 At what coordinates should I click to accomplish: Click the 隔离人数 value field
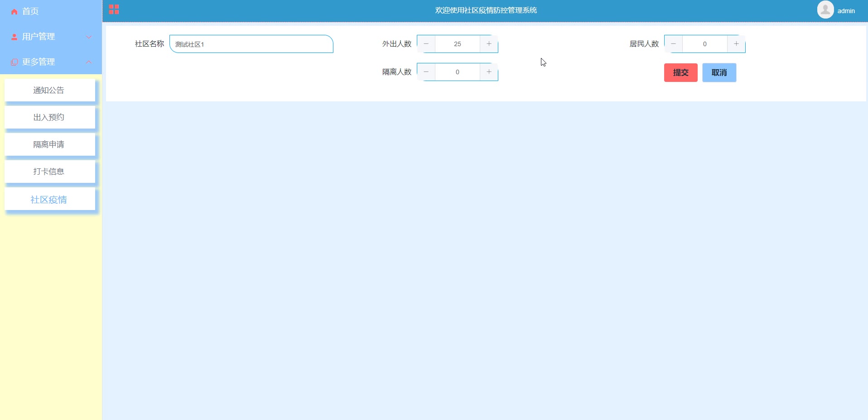(458, 72)
